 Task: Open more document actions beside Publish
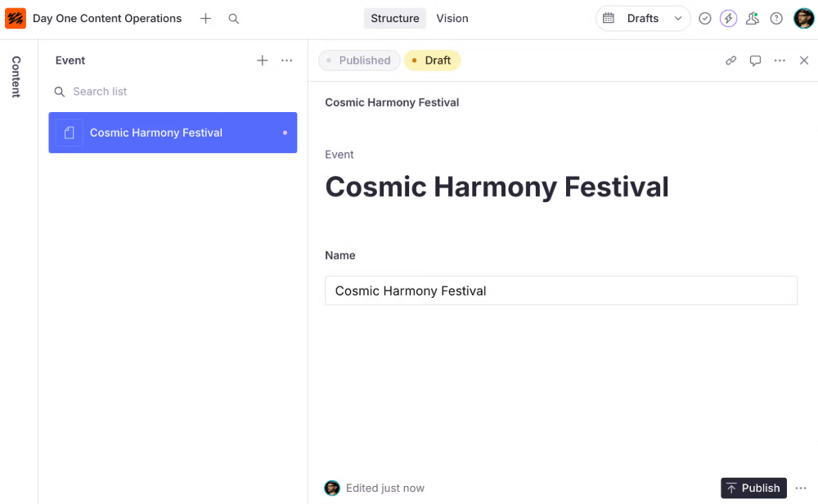[x=801, y=488]
